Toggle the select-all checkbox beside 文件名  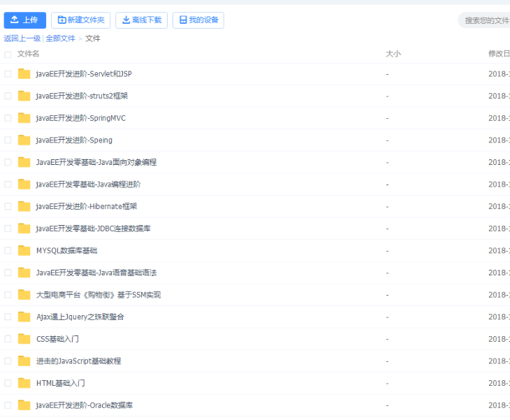[x=8, y=55]
